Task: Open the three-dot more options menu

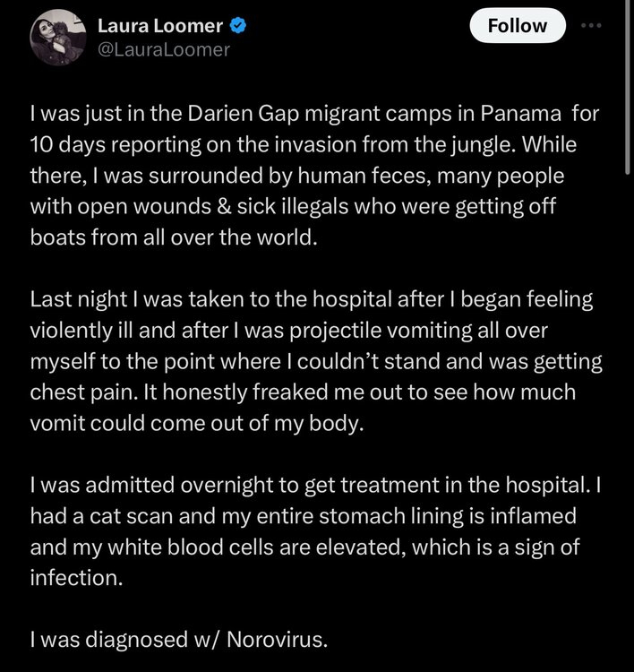Action: point(592,26)
